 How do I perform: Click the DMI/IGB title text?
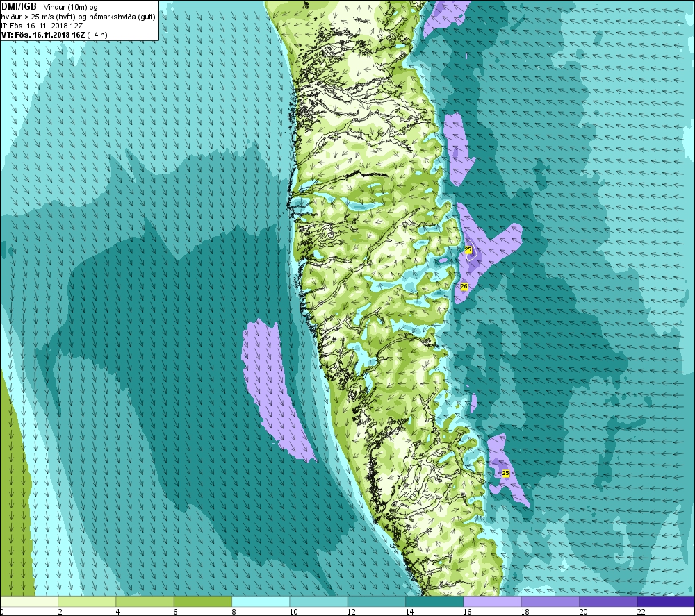19,7
